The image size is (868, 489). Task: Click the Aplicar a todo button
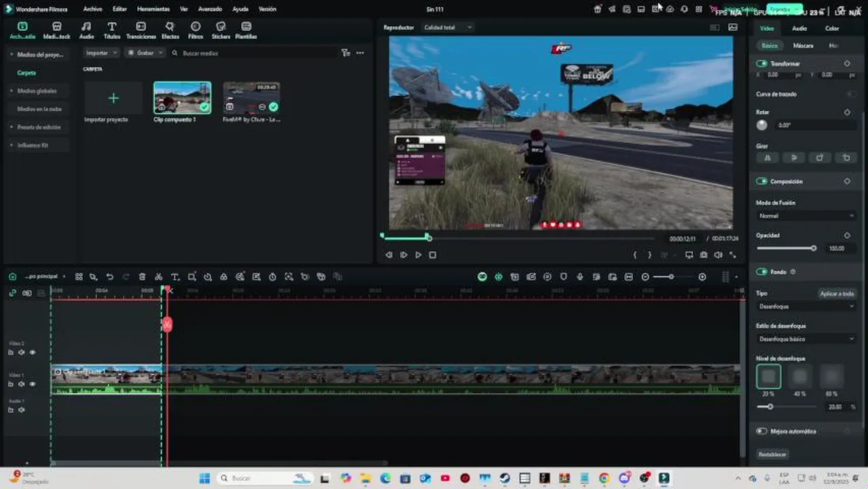coord(837,293)
